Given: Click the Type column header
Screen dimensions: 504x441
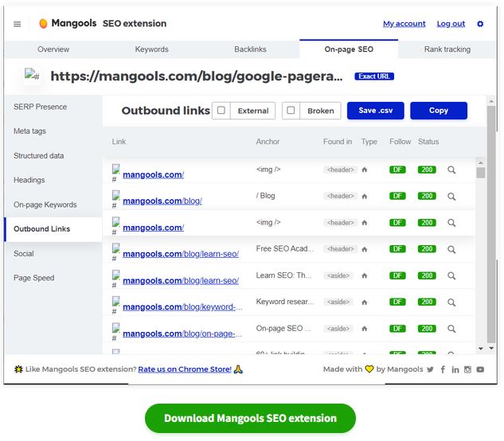Looking at the screenshot, I should click(x=369, y=142).
